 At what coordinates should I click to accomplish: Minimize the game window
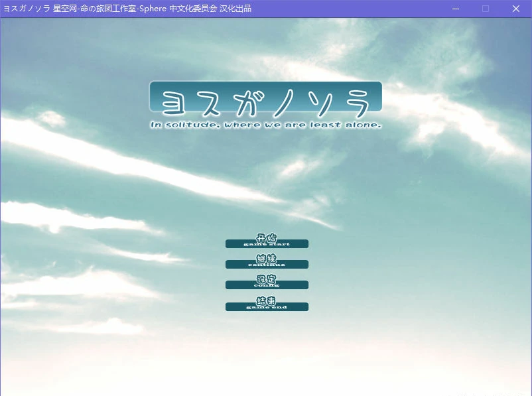[x=456, y=9]
